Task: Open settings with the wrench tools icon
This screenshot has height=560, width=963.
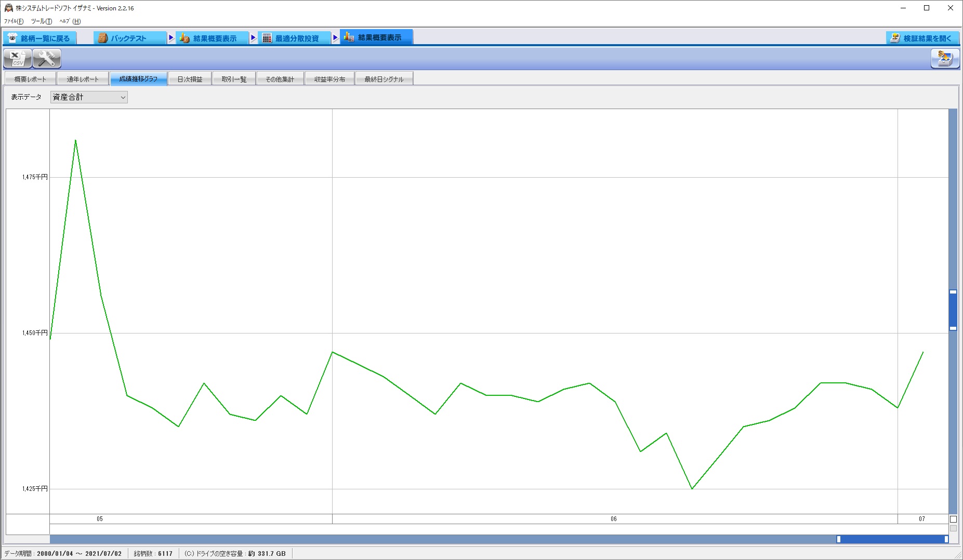Action: [47, 59]
